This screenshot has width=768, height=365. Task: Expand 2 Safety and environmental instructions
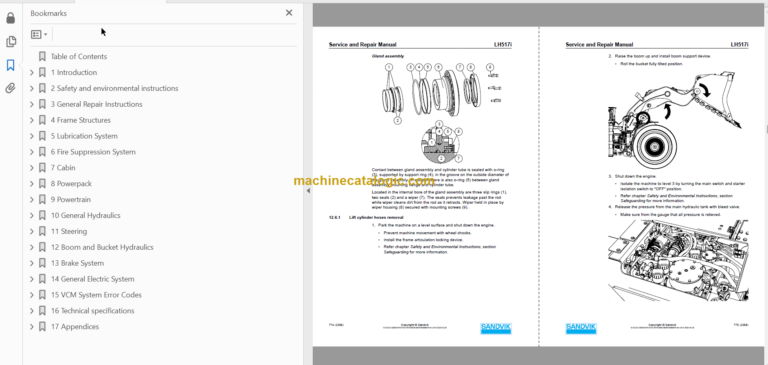coord(32,88)
